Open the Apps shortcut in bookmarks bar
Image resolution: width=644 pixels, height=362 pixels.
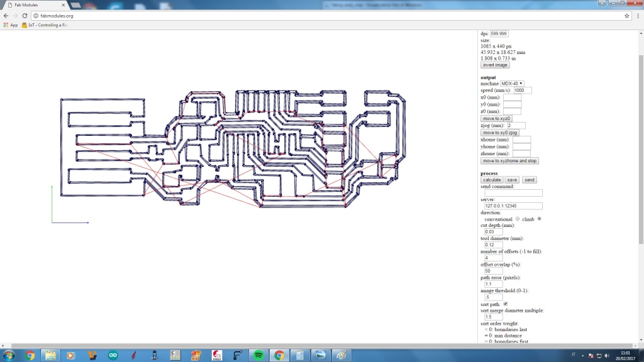(x=11, y=25)
